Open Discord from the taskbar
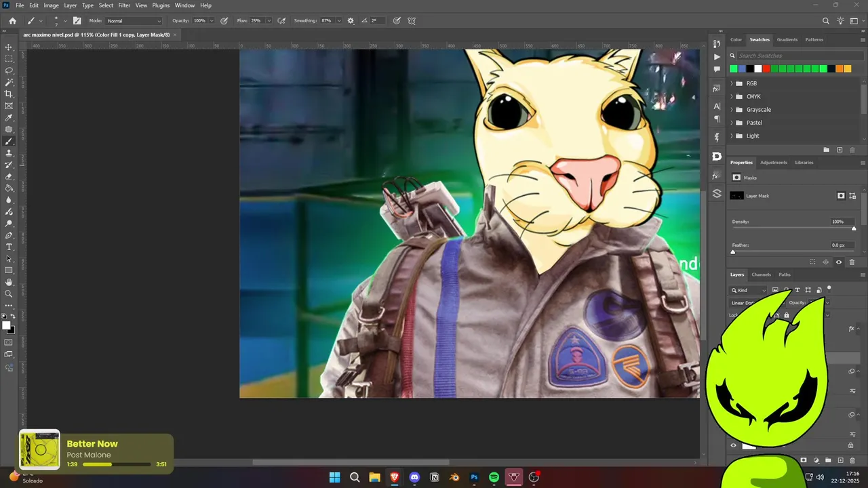 click(x=414, y=477)
